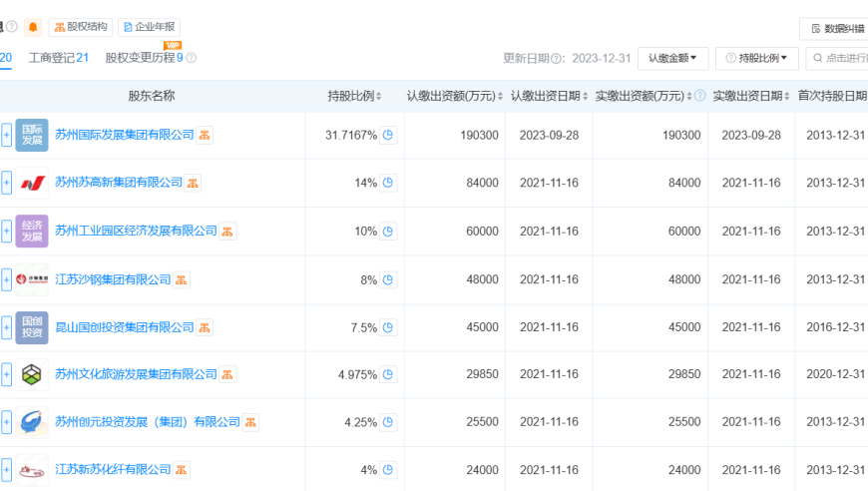Click history clock icon beside 7.5%

point(388,327)
